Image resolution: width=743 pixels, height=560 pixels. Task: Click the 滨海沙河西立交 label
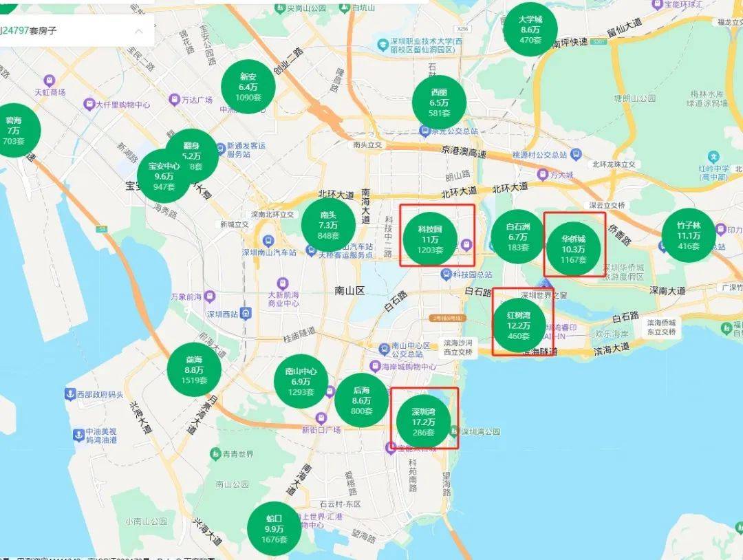(457, 347)
